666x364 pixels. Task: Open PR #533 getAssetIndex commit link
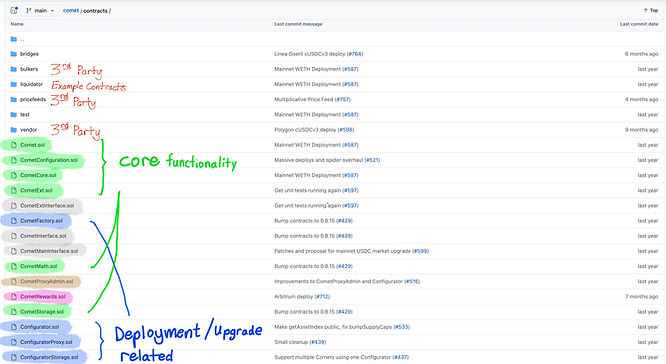point(402,327)
